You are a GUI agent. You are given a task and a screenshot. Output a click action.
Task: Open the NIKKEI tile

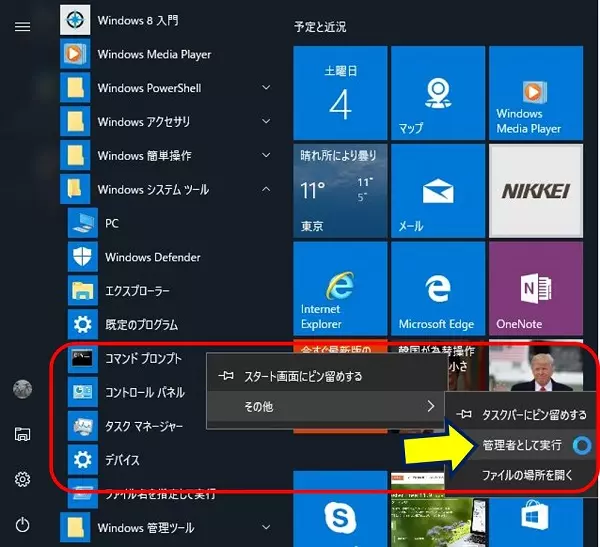tap(536, 191)
